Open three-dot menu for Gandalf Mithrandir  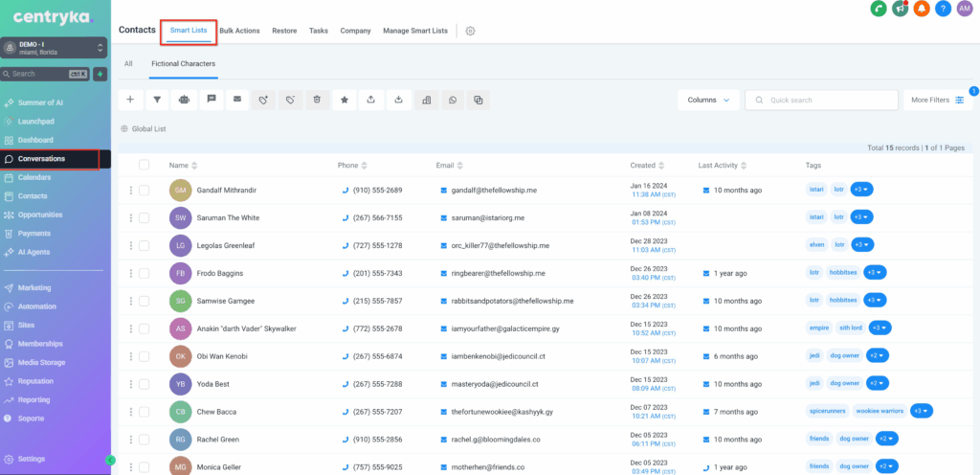click(x=130, y=190)
